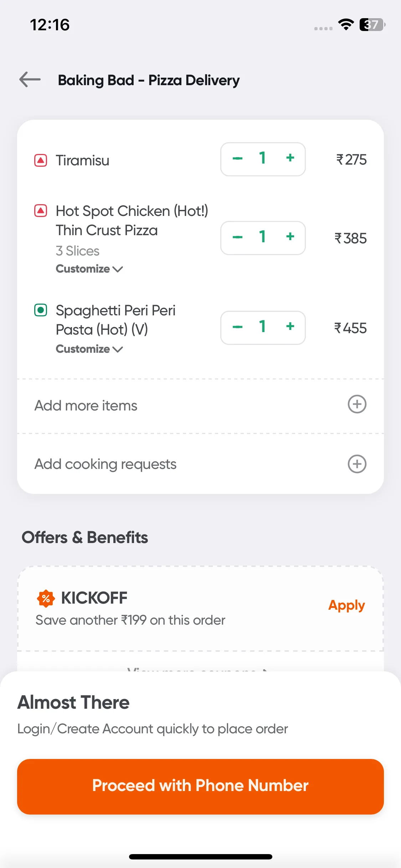Screen dimensions: 401x868
Task: Tap the KICKOFF discount badge icon
Action: coord(46,598)
